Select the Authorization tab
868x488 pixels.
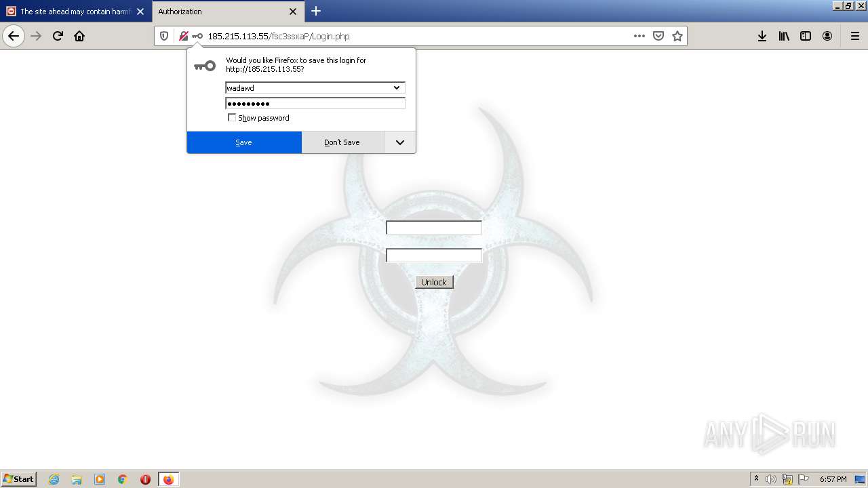pyautogui.click(x=227, y=12)
